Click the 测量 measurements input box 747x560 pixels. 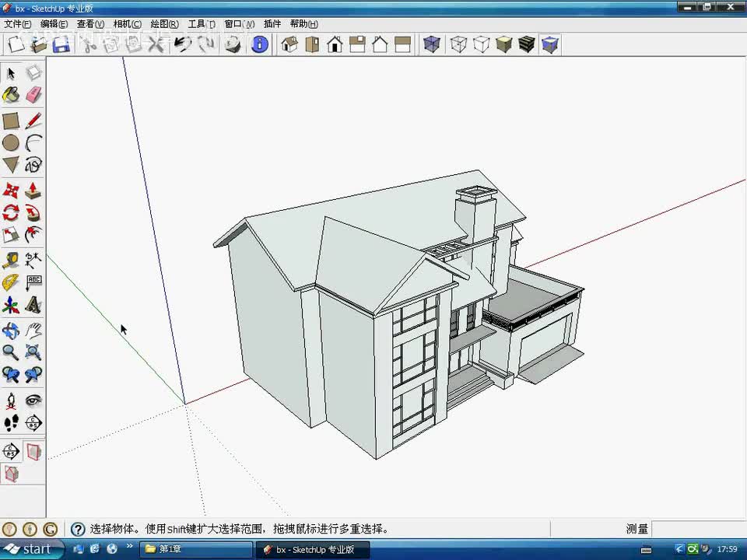pyautogui.click(x=697, y=529)
